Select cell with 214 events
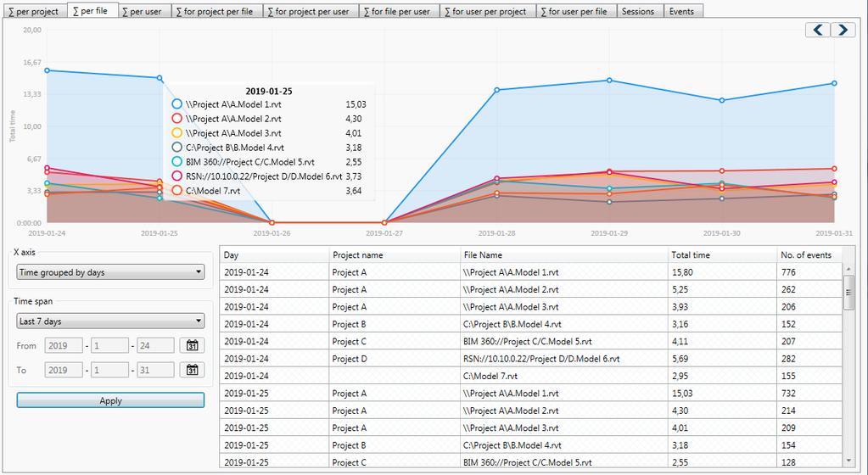 (x=809, y=411)
